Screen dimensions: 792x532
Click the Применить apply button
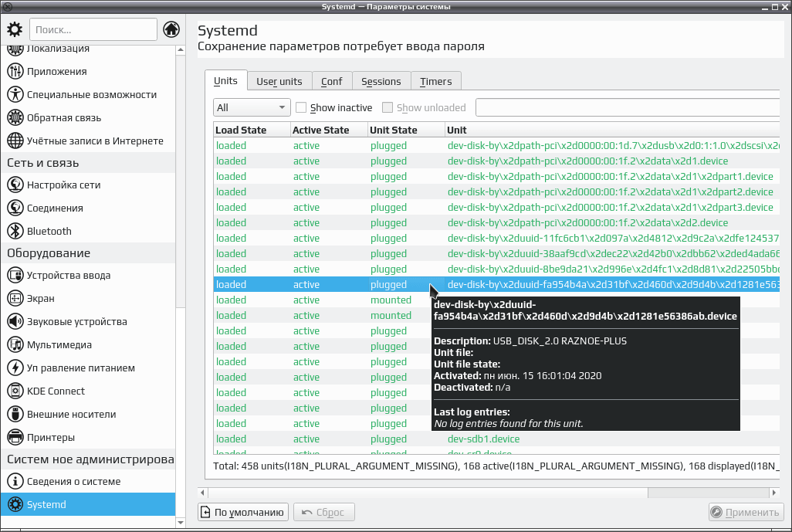[x=746, y=512]
